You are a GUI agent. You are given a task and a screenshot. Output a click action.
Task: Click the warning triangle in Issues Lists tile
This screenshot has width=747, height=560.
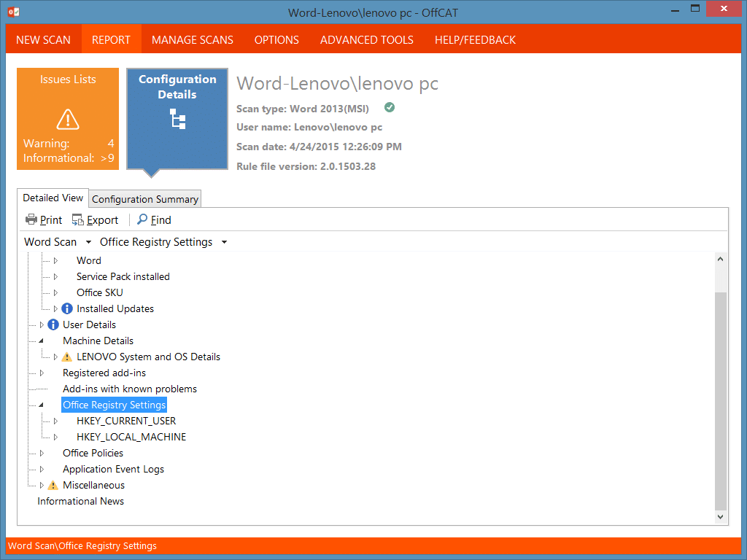pos(68,119)
